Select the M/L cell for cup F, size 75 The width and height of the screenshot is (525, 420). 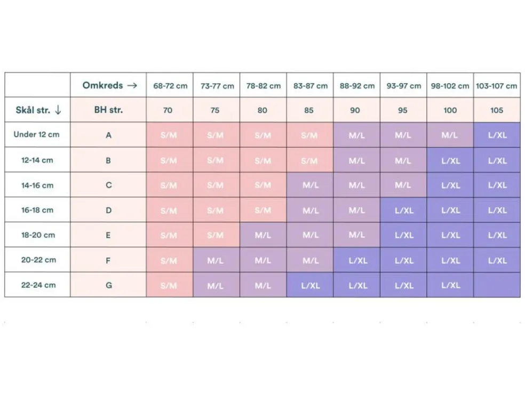(216, 261)
